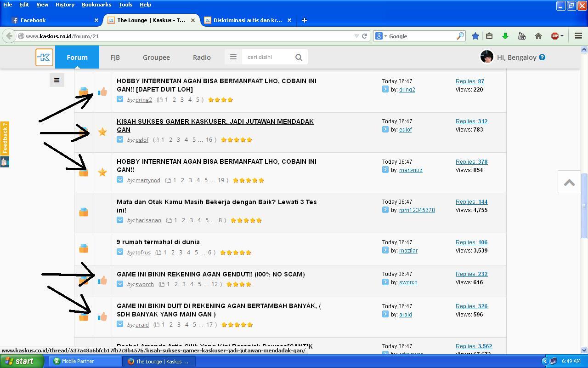Screen dimensions: 588x368
Task: Switch to Diskriminasi artis tab
Action: click(248, 20)
